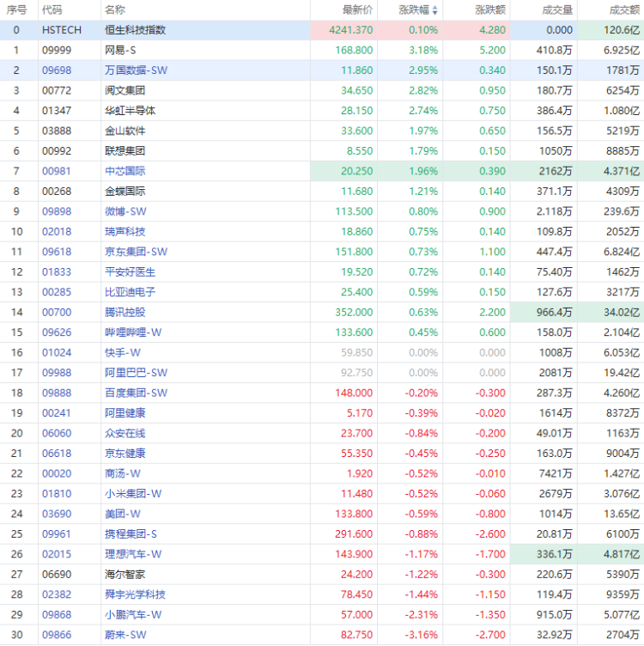Select the 网易-S row
Image resolution: width=644 pixels, height=646 pixels.
(x=322, y=51)
